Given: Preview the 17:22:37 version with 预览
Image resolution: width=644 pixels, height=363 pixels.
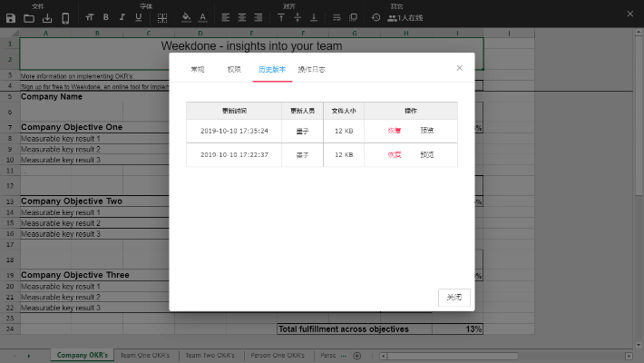Looking at the screenshot, I should [426, 155].
